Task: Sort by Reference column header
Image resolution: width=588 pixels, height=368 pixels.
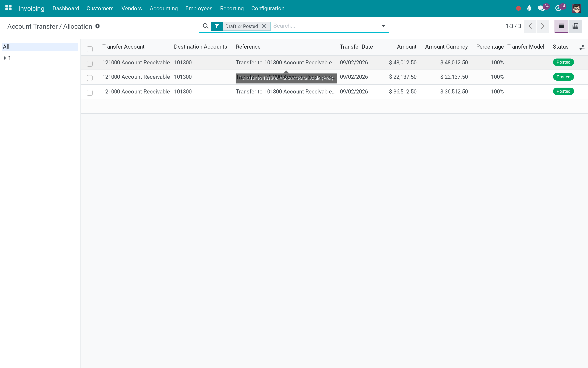Action: tap(248, 47)
